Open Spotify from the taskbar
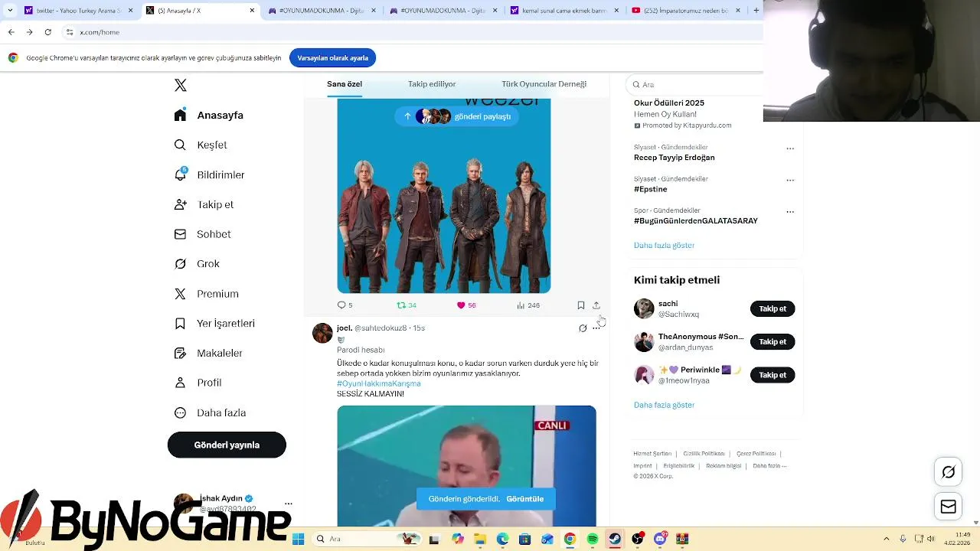 [x=593, y=539]
